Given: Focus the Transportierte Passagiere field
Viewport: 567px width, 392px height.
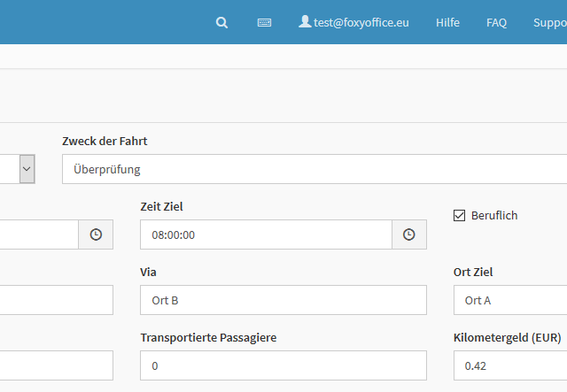Looking at the screenshot, I should (x=283, y=365).
